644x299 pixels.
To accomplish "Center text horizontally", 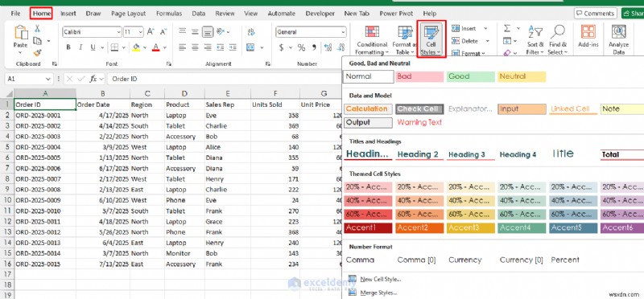I will tap(195, 47).
